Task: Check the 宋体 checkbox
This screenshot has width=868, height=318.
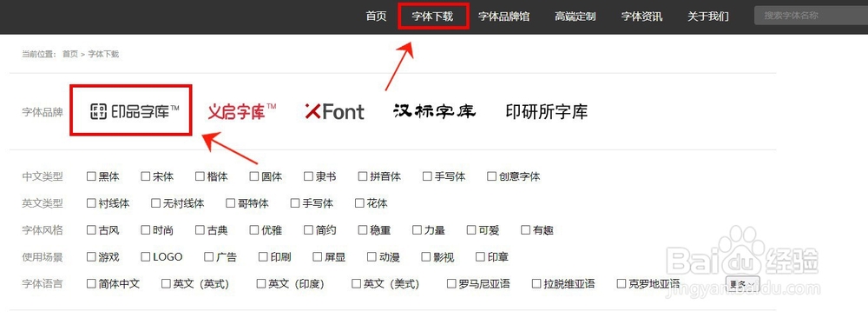Action: point(145,176)
